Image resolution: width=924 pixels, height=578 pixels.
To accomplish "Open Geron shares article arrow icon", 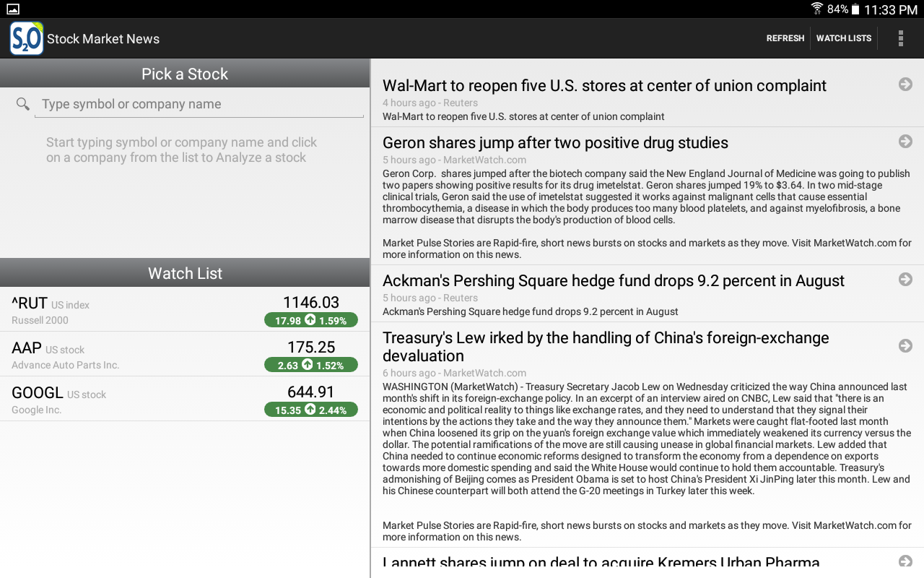I will tap(905, 142).
